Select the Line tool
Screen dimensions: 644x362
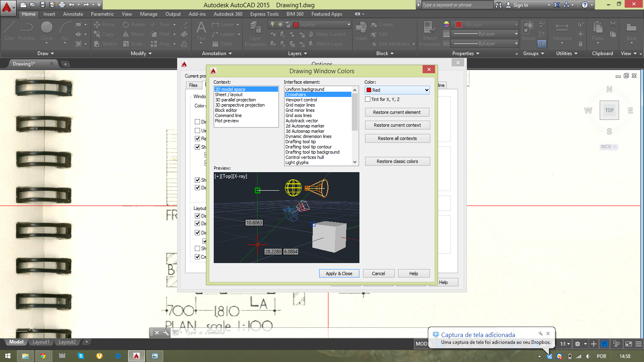(9, 31)
